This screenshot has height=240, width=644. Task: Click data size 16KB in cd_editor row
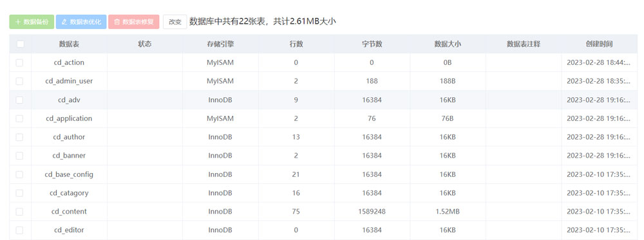(x=448, y=230)
